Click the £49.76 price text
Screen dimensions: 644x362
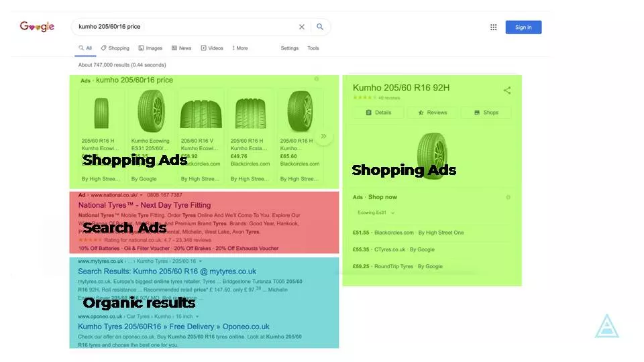coord(239,156)
